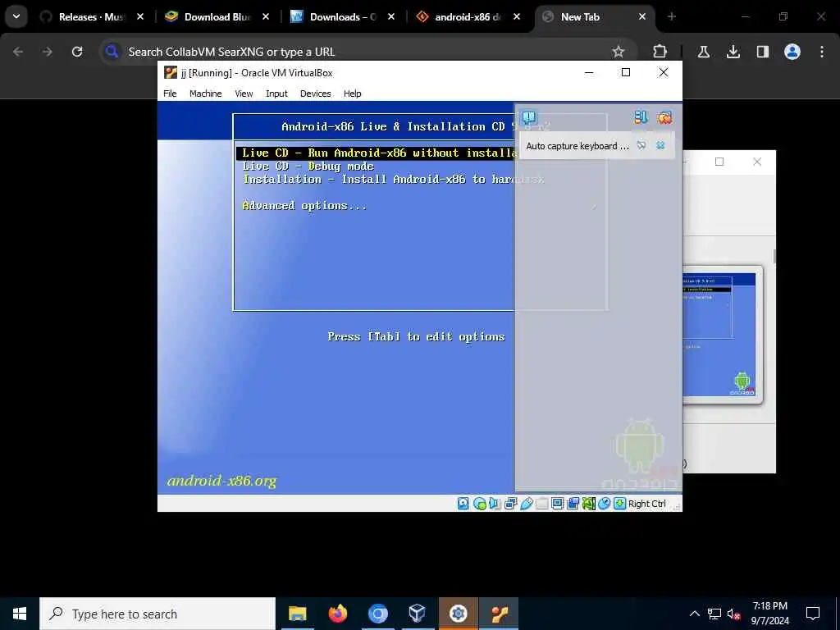Switch to the Download Blu browser tab

click(x=217, y=16)
